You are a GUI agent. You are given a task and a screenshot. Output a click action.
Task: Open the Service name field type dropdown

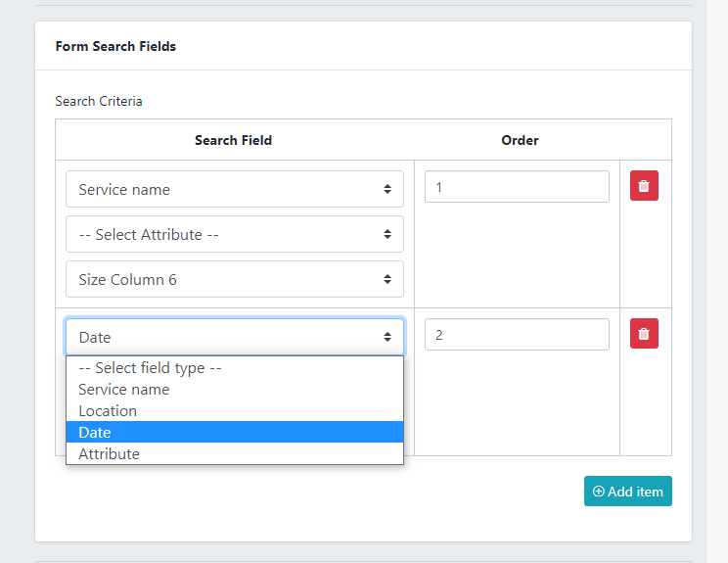click(234, 190)
